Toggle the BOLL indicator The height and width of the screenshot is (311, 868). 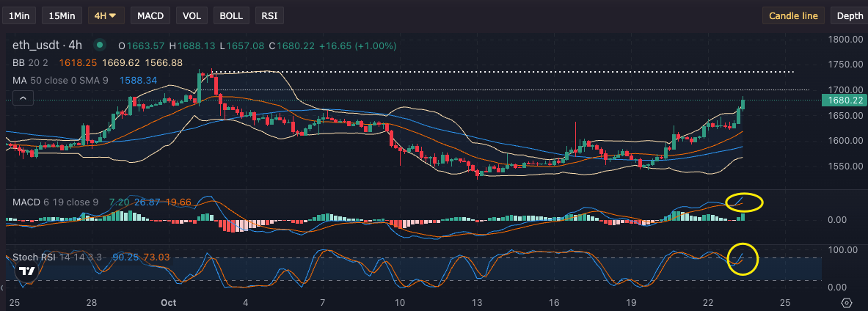coord(230,15)
